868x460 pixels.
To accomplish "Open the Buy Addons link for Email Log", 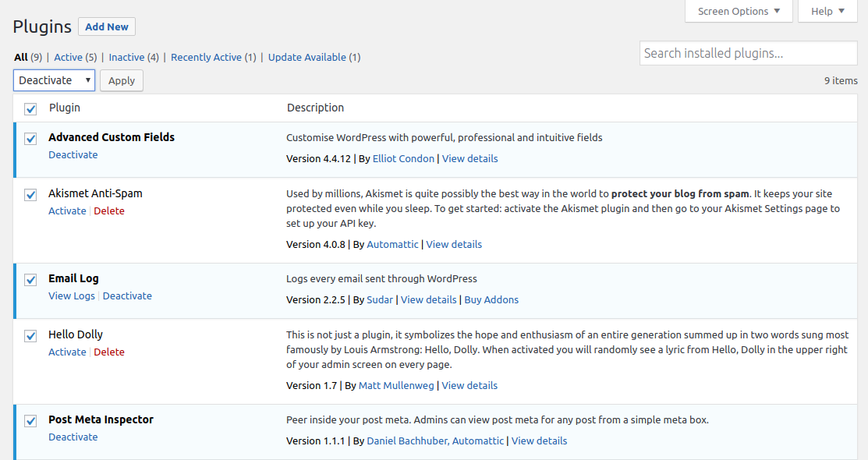I will (x=491, y=299).
